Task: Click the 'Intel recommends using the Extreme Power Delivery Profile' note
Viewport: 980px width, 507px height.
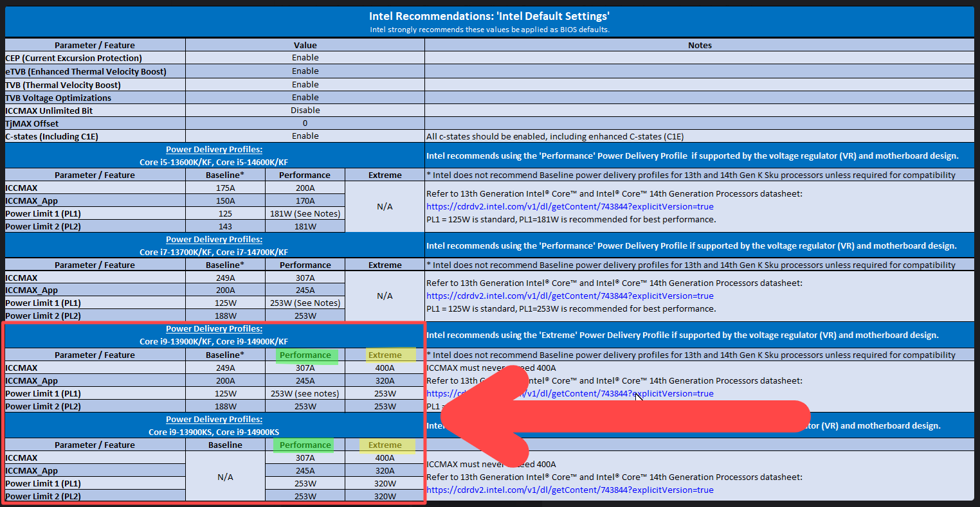Action: [x=682, y=335]
